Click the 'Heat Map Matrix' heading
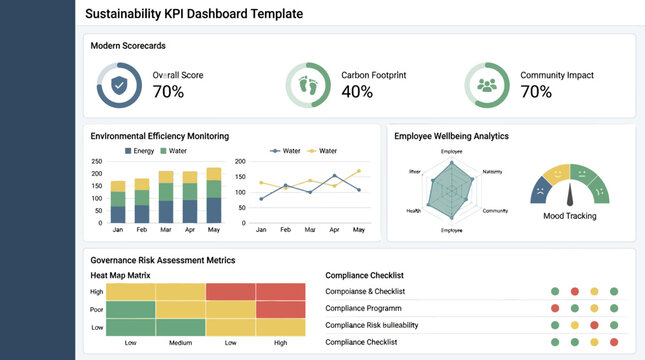The height and width of the screenshot is (360, 645). click(121, 275)
